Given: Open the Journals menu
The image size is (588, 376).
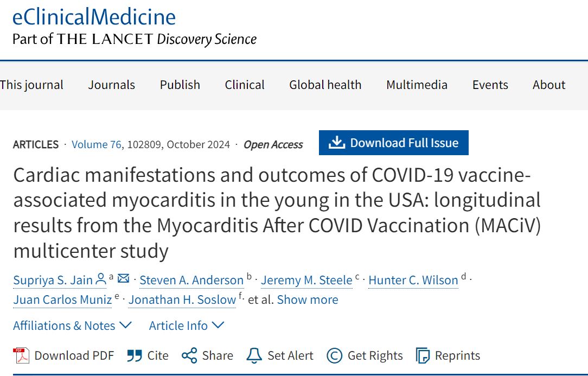Looking at the screenshot, I should [112, 85].
